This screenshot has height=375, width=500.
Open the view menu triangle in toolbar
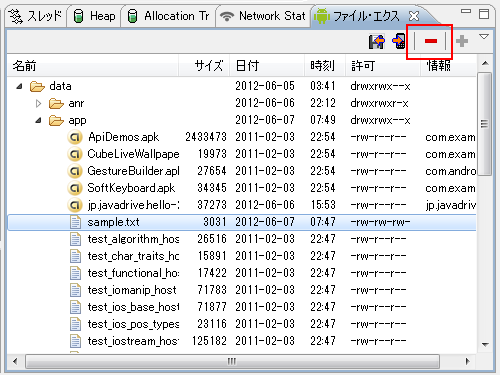pyautogui.click(x=484, y=37)
